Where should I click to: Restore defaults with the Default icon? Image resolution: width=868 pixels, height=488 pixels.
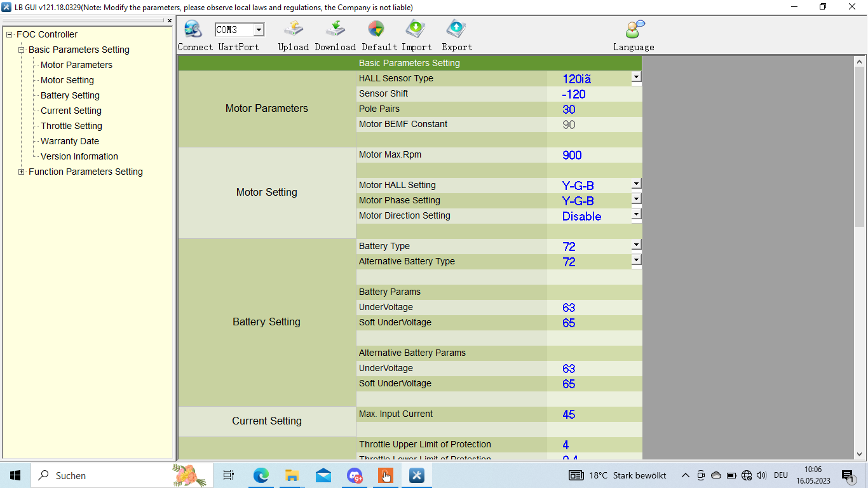376,29
